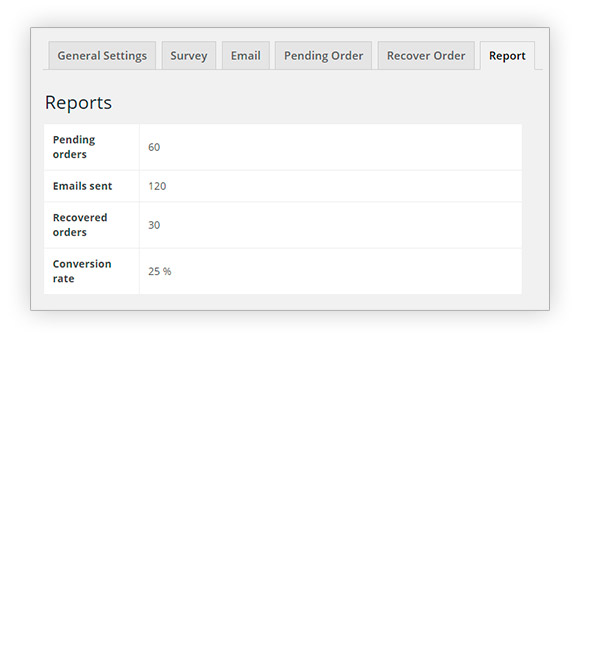Click the Pending orders row label
Image resolution: width=600 pixels, height=648 pixels.
(74, 147)
